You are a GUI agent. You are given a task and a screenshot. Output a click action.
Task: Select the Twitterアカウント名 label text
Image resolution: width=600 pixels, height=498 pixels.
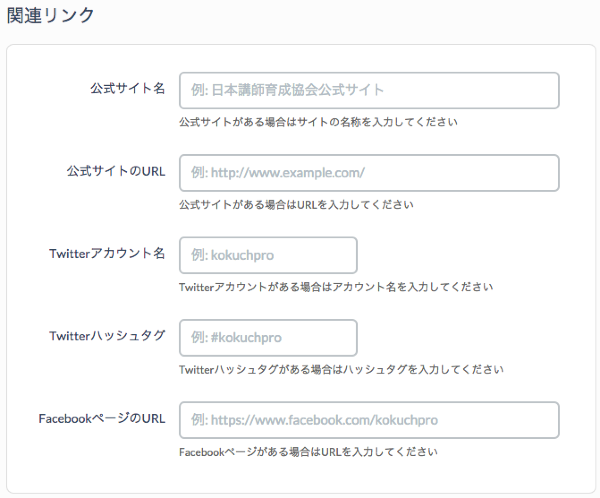107,253
